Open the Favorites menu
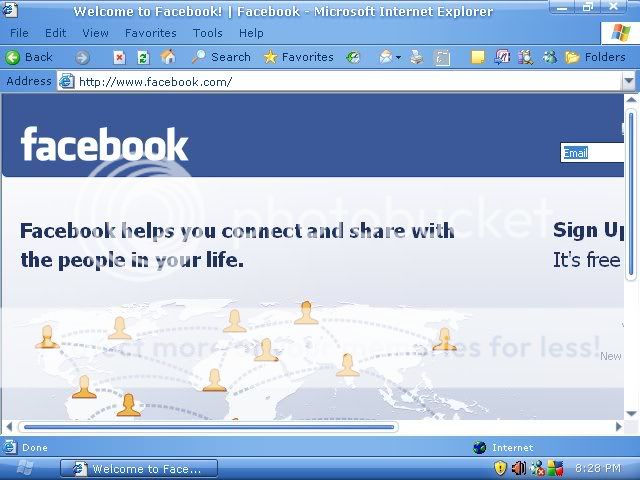 point(151,33)
